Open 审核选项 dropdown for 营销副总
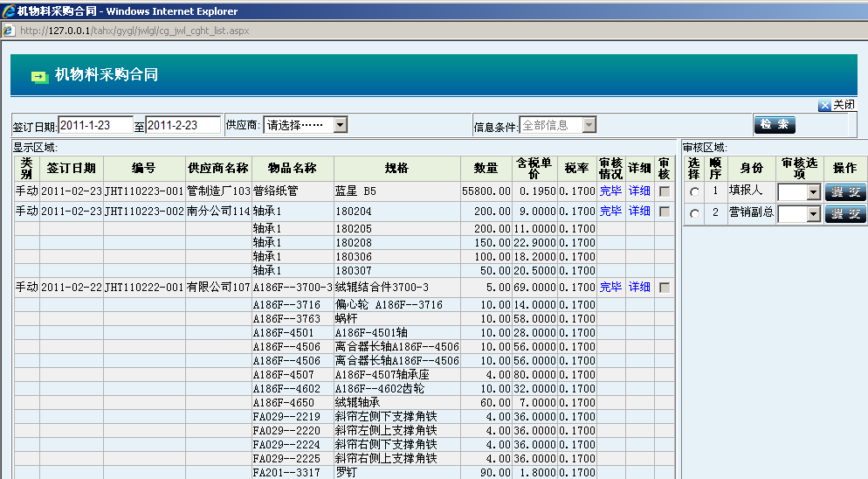Viewport: 868px width, 479px height. (813, 214)
